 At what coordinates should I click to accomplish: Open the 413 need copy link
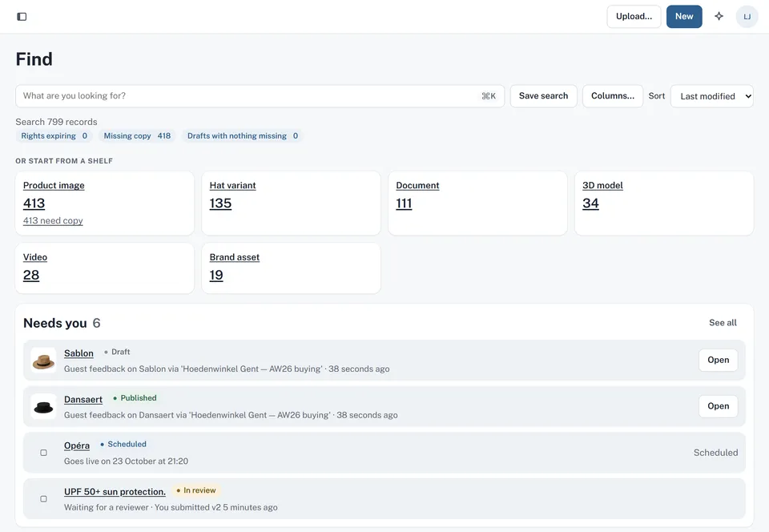pos(53,220)
